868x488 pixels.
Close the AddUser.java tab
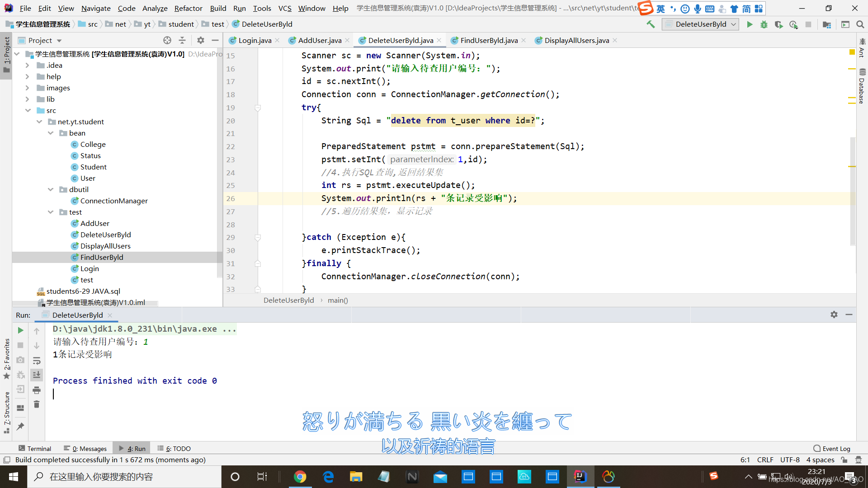pyautogui.click(x=347, y=40)
